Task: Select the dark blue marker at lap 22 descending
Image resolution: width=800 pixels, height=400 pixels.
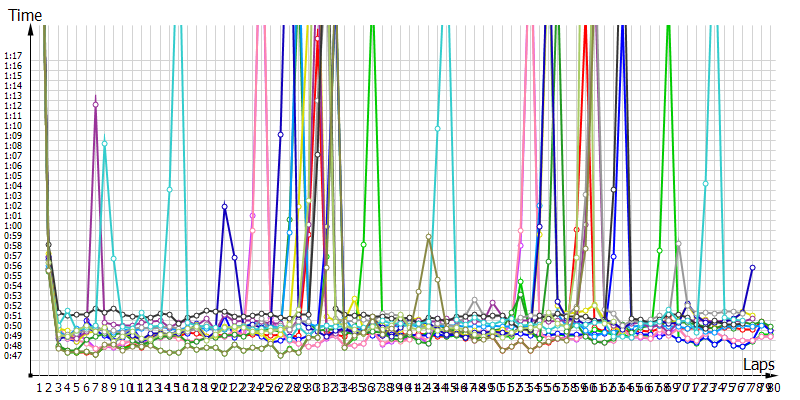Action: point(235,257)
